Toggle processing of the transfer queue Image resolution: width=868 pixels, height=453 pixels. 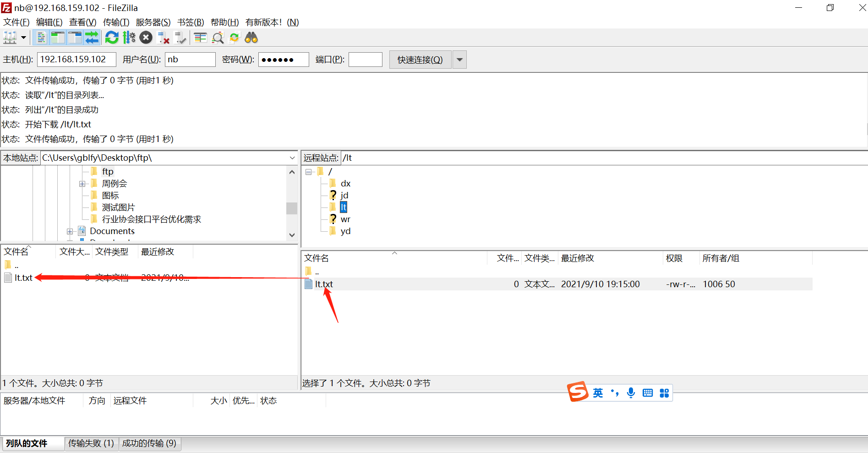click(129, 38)
